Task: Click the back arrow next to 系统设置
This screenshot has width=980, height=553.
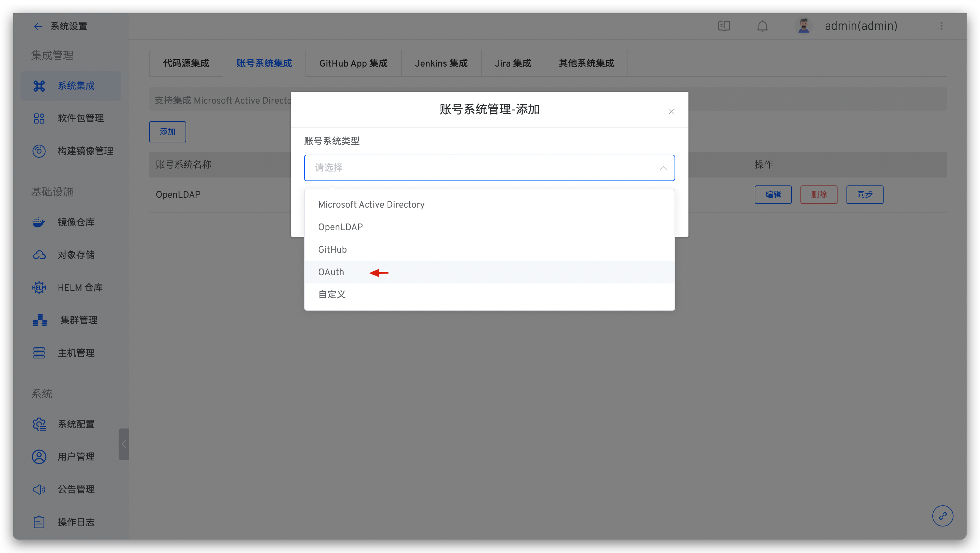Action: point(38,26)
